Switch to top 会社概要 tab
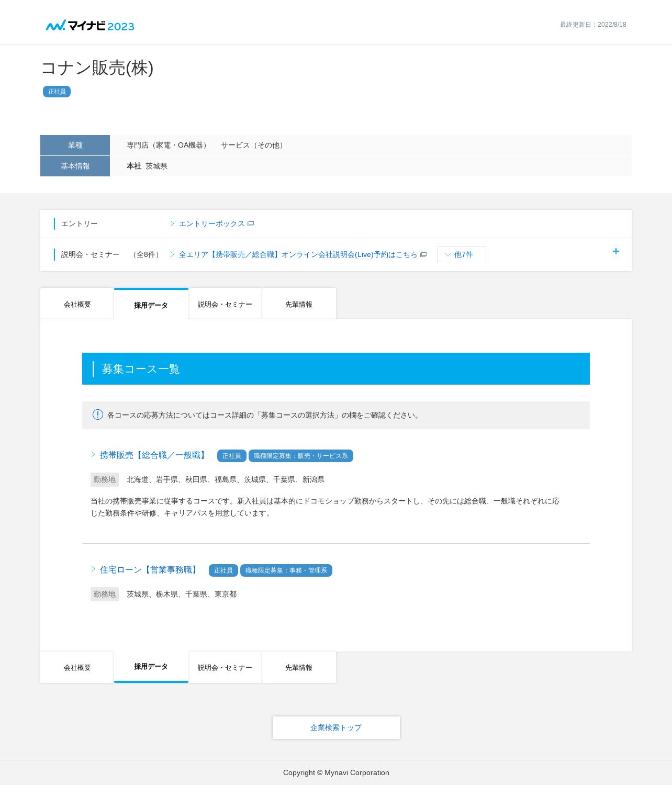Viewport: 672px width, 785px height. pyautogui.click(x=77, y=304)
